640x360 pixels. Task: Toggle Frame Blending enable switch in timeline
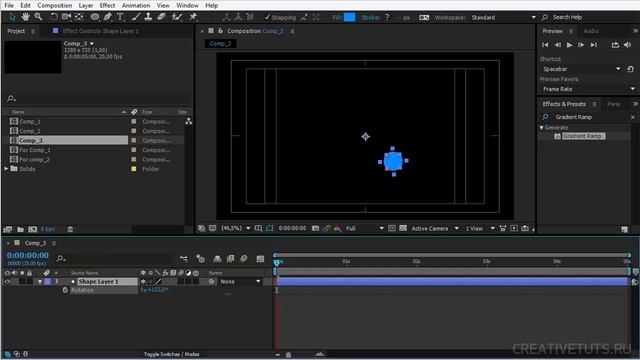click(231, 258)
